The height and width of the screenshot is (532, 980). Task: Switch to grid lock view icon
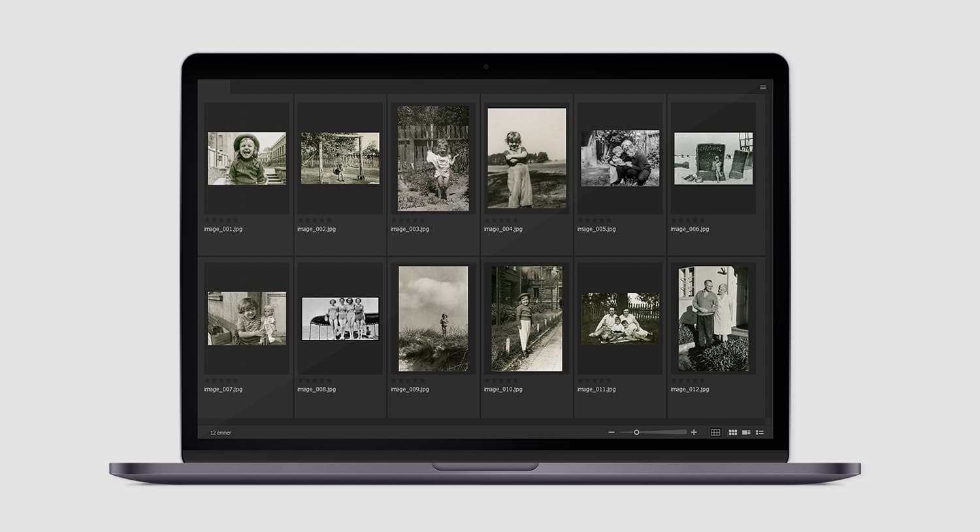click(x=715, y=433)
